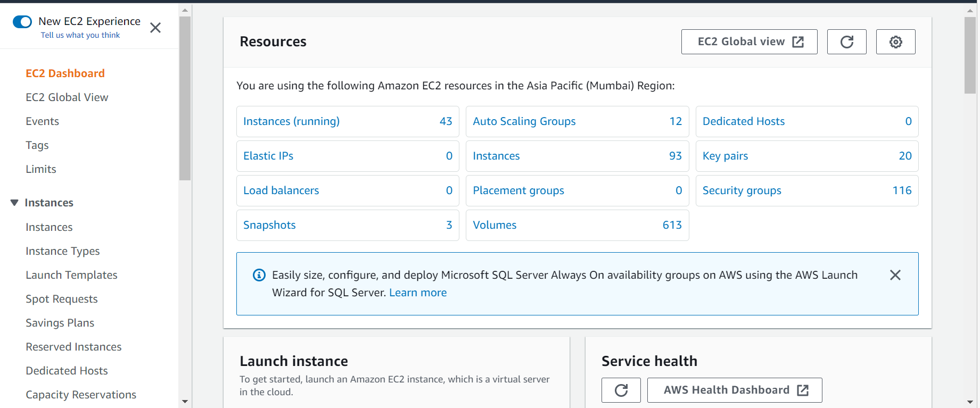
Task: Toggle the New EC2 Experience switch
Action: 22,22
